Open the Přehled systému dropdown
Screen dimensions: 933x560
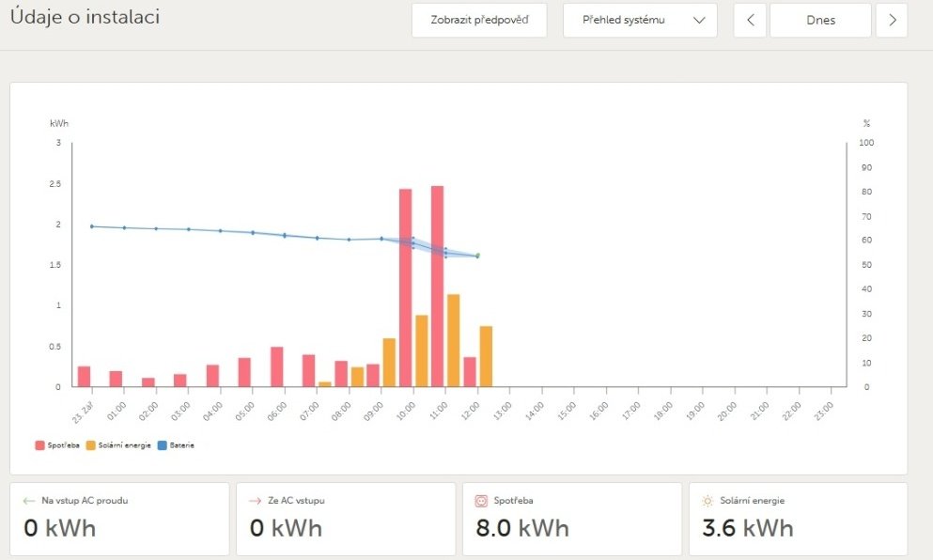(639, 20)
